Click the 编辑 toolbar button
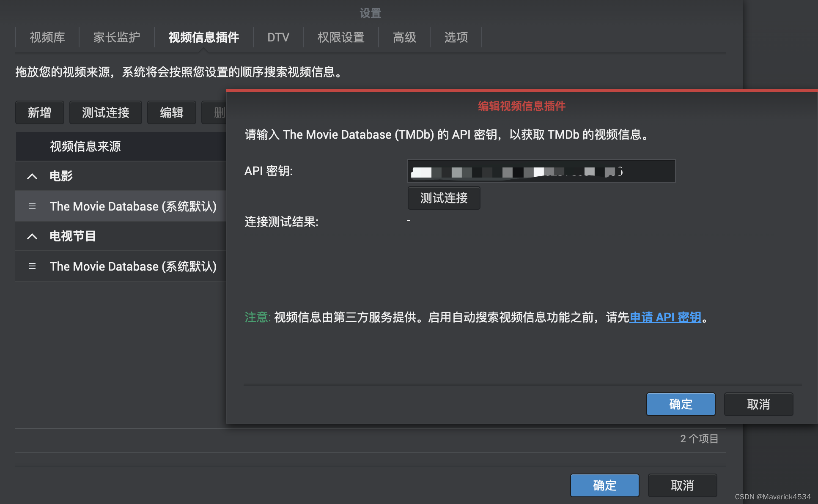The height and width of the screenshot is (504, 818). [171, 112]
